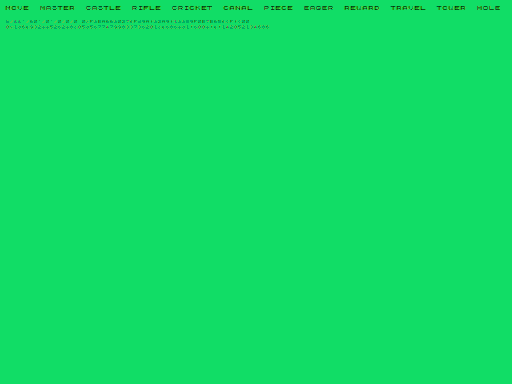Select the MASTER label
The width and height of the screenshot is (512, 384).
click(x=57, y=8)
